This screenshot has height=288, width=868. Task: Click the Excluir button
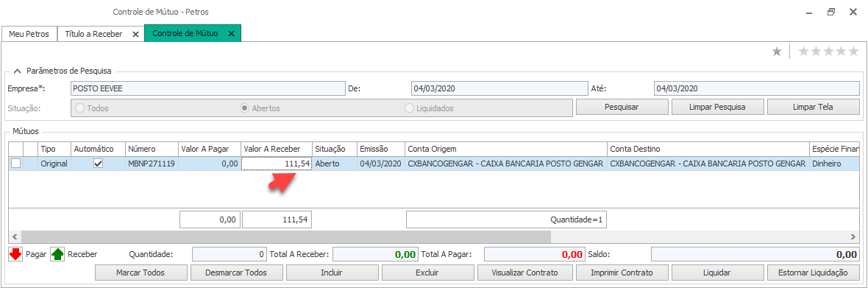click(x=428, y=273)
